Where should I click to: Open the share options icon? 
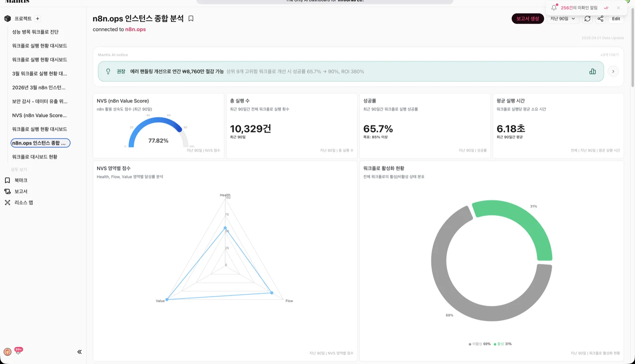[x=600, y=18]
